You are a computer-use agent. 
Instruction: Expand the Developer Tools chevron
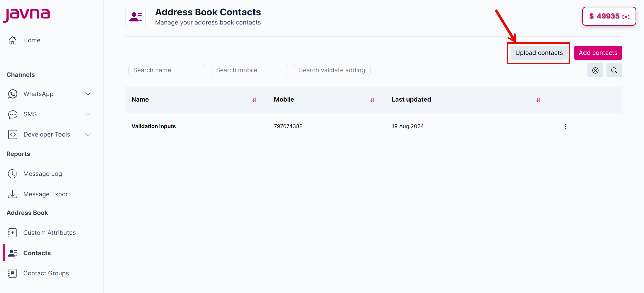click(x=88, y=135)
